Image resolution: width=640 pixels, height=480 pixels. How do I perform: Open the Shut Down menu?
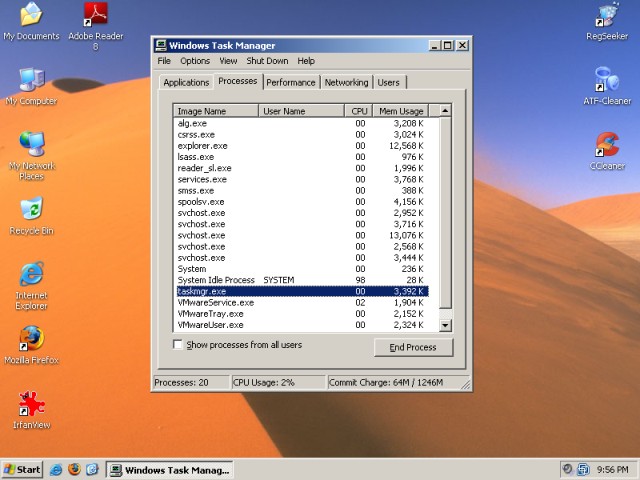coord(267,61)
